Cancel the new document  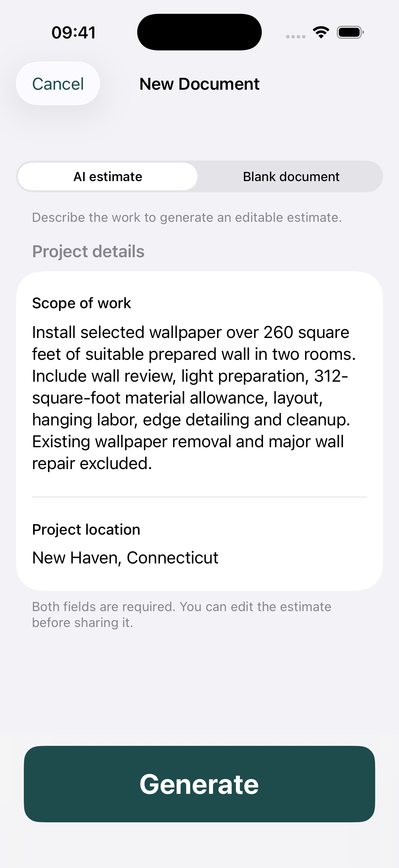[x=58, y=83]
